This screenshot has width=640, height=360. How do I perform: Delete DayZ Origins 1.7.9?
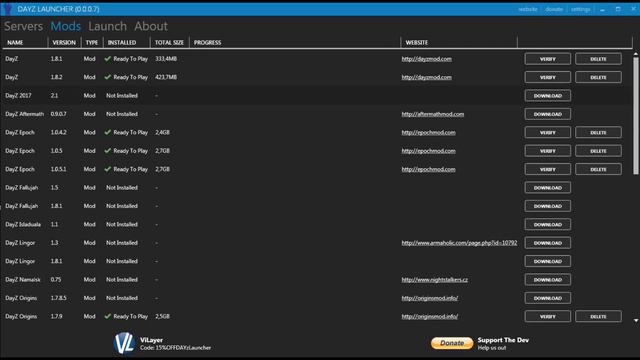(598, 316)
